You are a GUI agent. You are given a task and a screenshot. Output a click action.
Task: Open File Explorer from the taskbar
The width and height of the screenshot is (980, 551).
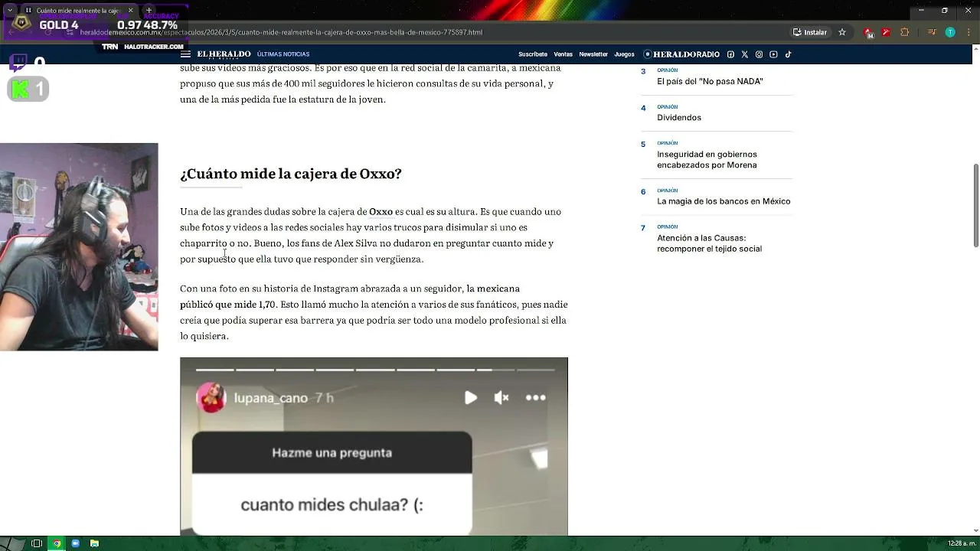[x=94, y=543]
